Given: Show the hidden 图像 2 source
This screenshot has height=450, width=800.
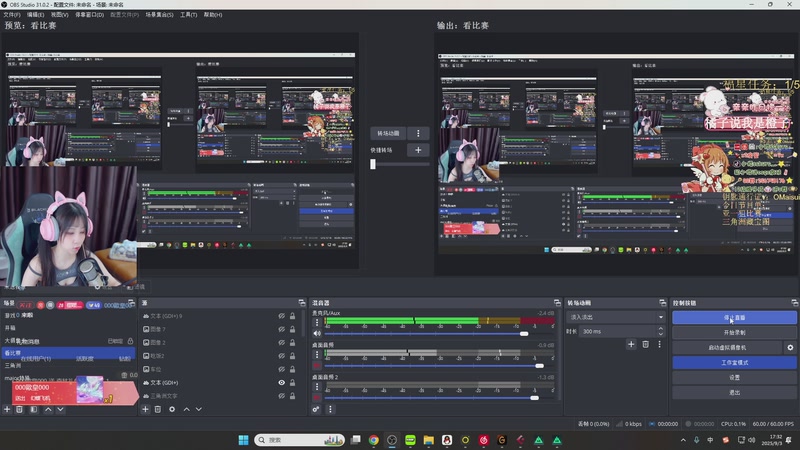Looking at the screenshot, I should click(282, 343).
